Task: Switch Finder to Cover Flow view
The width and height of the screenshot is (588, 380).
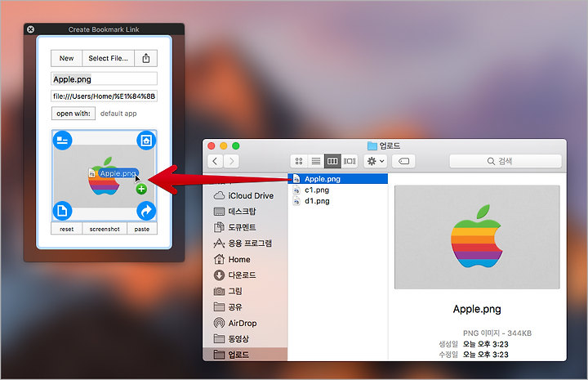Action: [x=350, y=161]
